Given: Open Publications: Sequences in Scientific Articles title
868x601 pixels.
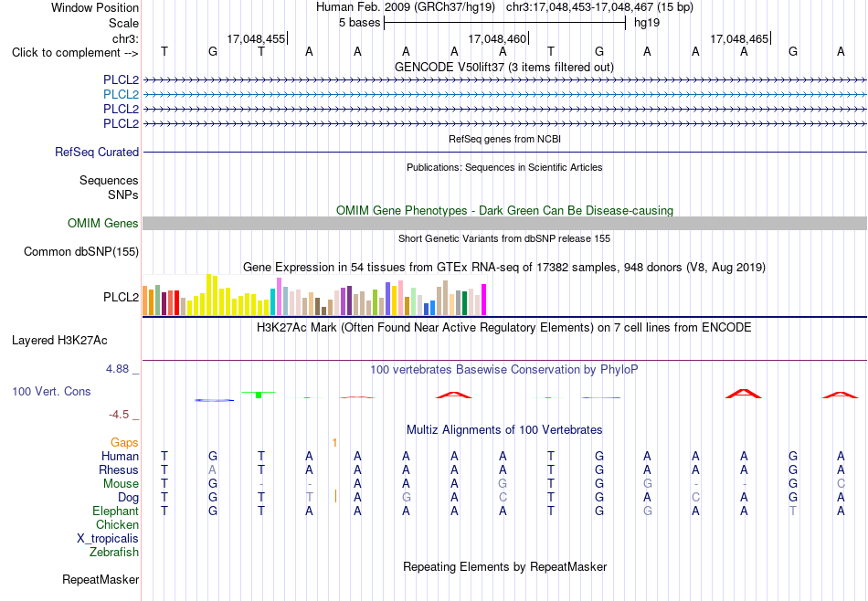Looking at the screenshot, I should point(504,167).
